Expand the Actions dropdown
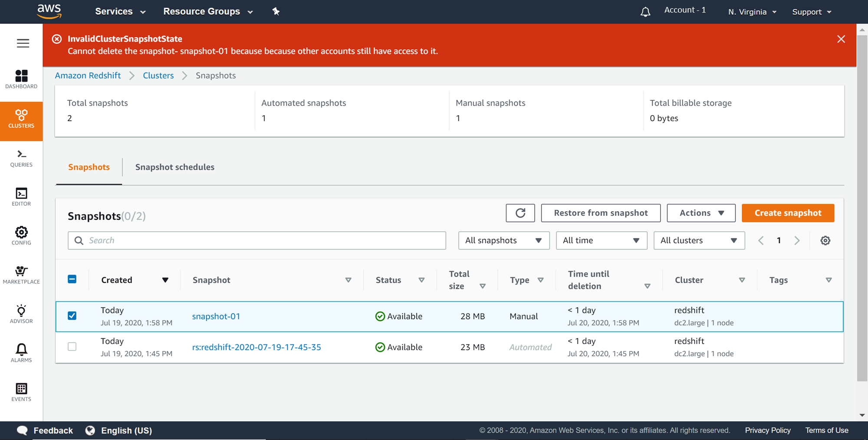 point(701,213)
